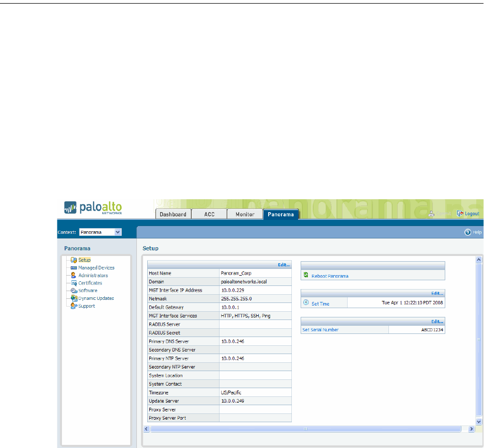Viewport: 484px width, 448px height.
Task: Open Administrators in the tree
Action: [93, 275]
